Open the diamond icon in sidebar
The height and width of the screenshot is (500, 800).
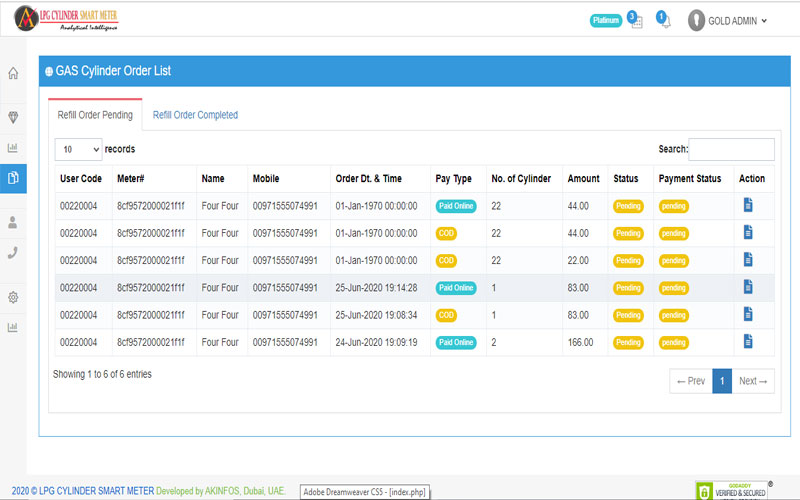[13, 117]
